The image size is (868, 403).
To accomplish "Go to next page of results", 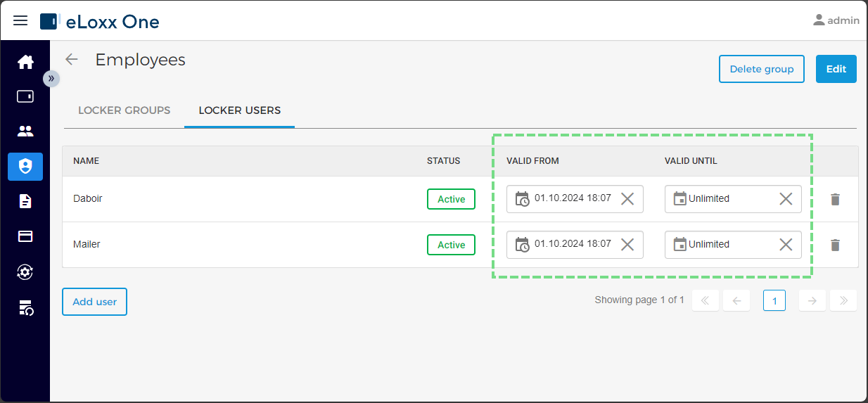I will [812, 301].
